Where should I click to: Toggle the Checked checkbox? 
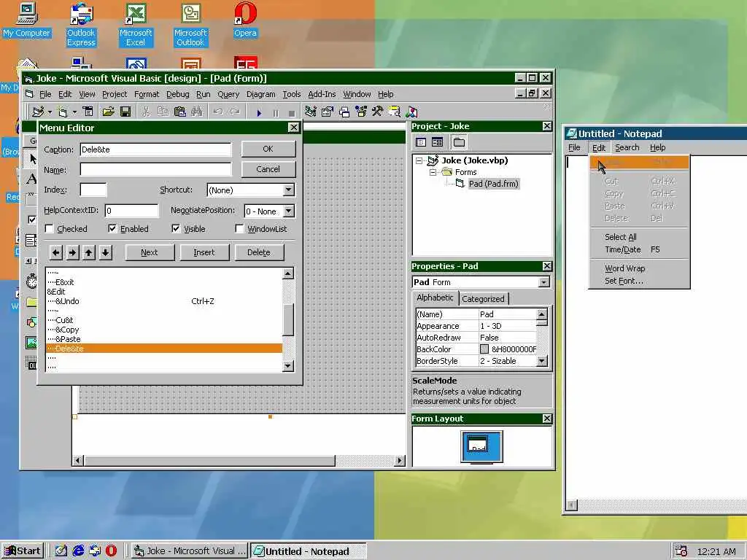pos(49,228)
